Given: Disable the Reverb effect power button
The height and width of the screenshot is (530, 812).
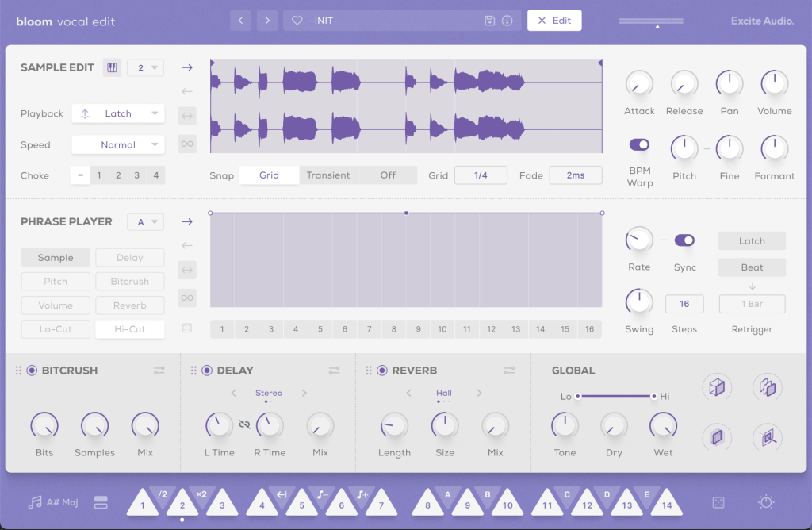Looking at the screenshot, I should click(382, 371).
